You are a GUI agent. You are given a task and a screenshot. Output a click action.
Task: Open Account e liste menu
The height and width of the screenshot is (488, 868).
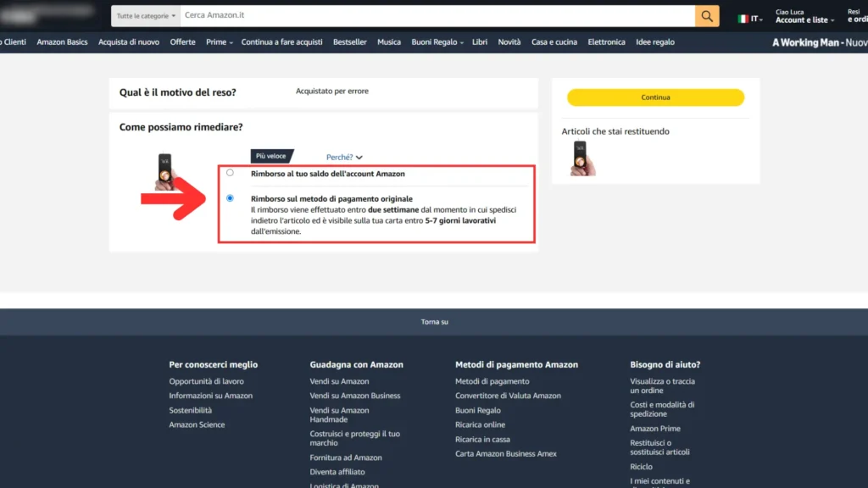coord(804,16)
